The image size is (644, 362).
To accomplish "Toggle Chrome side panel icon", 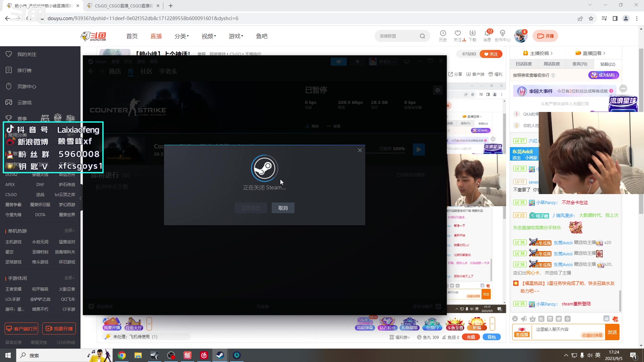I will pos(615,18).
